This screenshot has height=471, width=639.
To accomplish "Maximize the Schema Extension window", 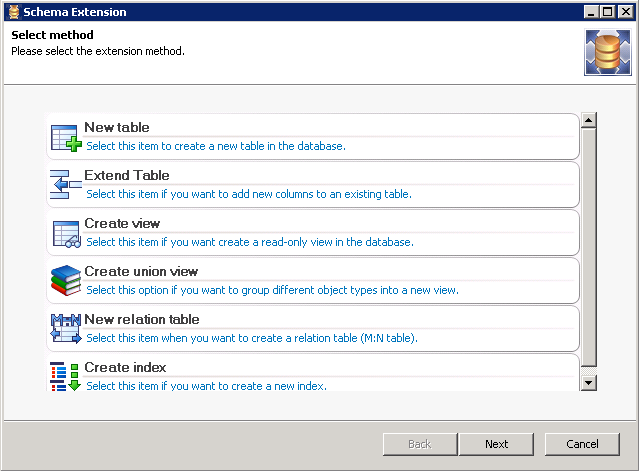I will point(607,12).
